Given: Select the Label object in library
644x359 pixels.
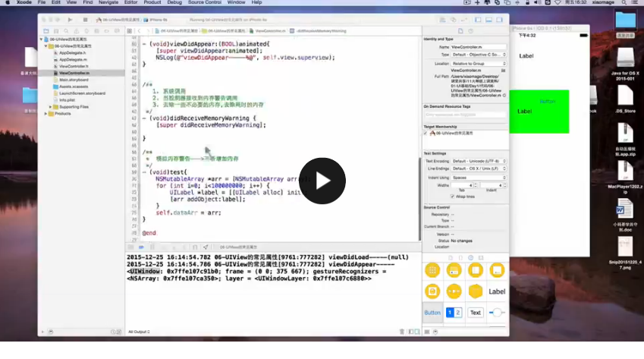Looking at the screenshot, I should [497, 291].
